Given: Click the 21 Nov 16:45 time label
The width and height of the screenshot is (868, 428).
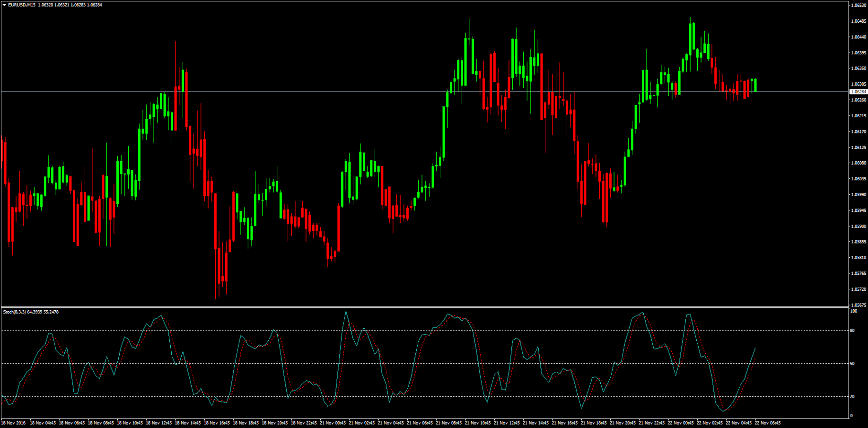Looking at the screenshot, I should click(x=565, y=423).
